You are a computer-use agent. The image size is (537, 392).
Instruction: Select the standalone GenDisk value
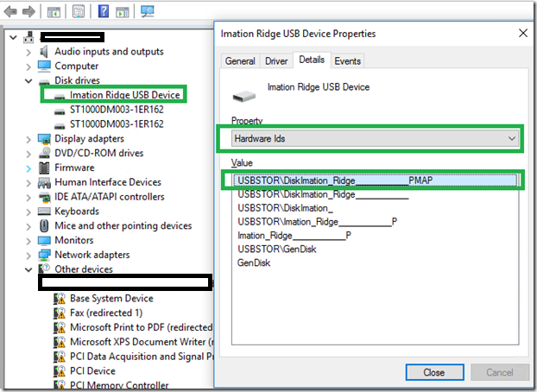[254, 262]
